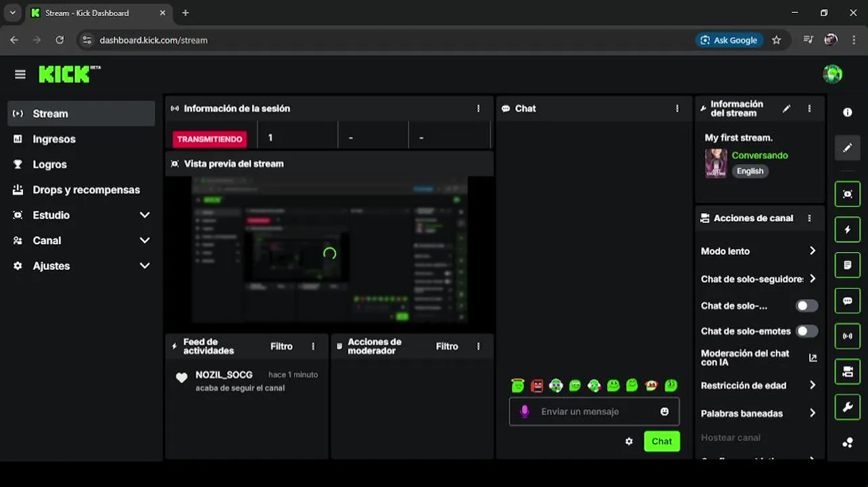868x487 pixels.
Task: Click the info icon in right sidebar
Action: pos(847,112)
